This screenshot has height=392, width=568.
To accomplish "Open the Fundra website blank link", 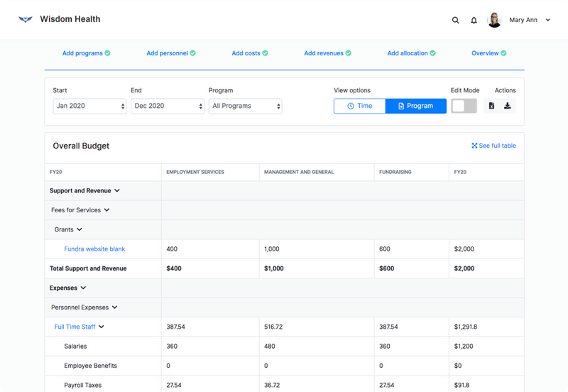I will [94, 249].
